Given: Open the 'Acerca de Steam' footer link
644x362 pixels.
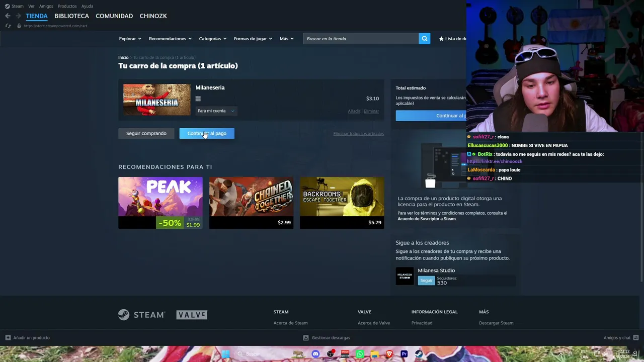Looking at the screenshot, I should pos(291,323).
